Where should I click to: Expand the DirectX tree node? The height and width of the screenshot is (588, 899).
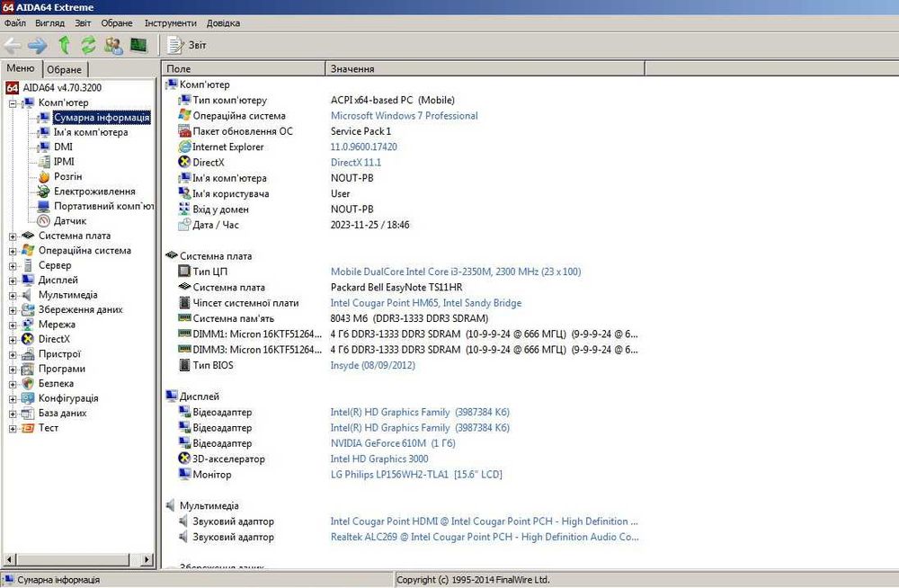(13, 340)
